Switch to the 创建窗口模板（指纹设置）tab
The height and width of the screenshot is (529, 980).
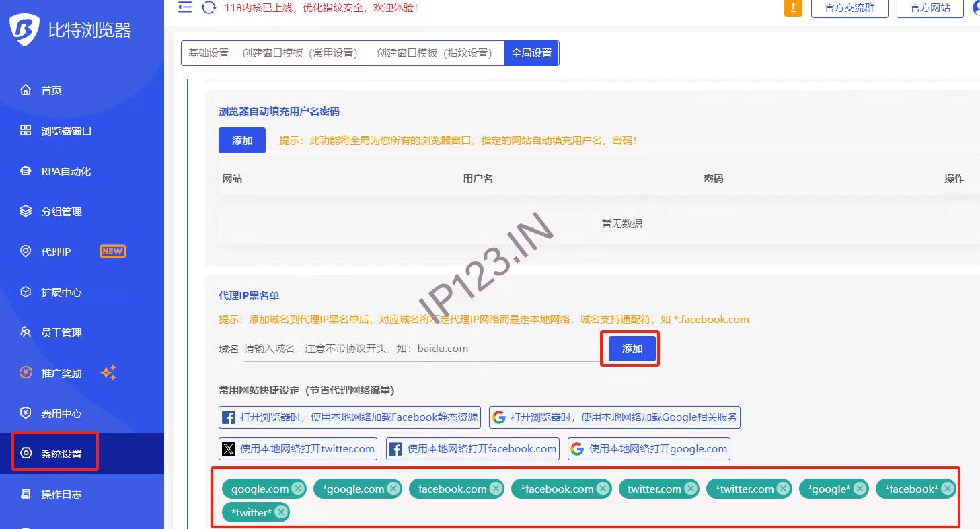coord(437,53)
